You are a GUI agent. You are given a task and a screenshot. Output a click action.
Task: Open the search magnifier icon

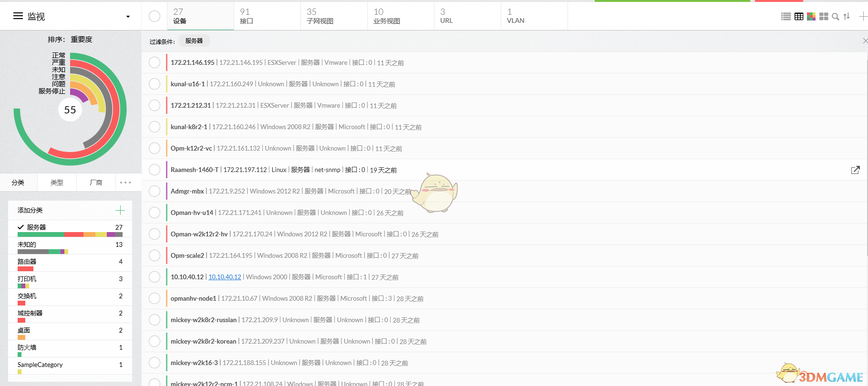836,17
